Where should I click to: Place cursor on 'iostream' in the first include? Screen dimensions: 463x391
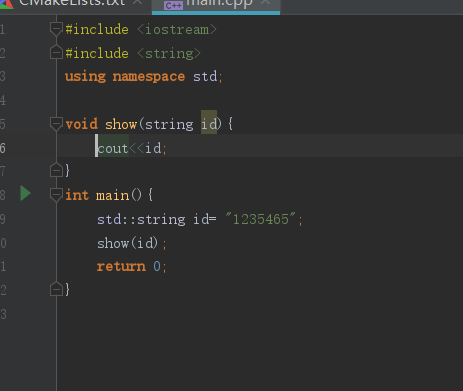point(177,30)
